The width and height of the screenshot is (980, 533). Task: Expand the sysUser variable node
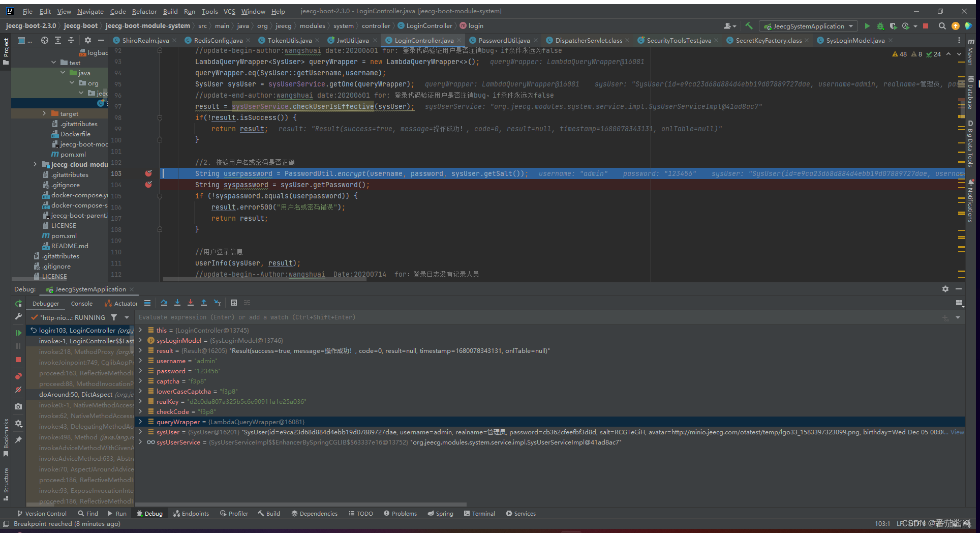(x=141, y=432)
